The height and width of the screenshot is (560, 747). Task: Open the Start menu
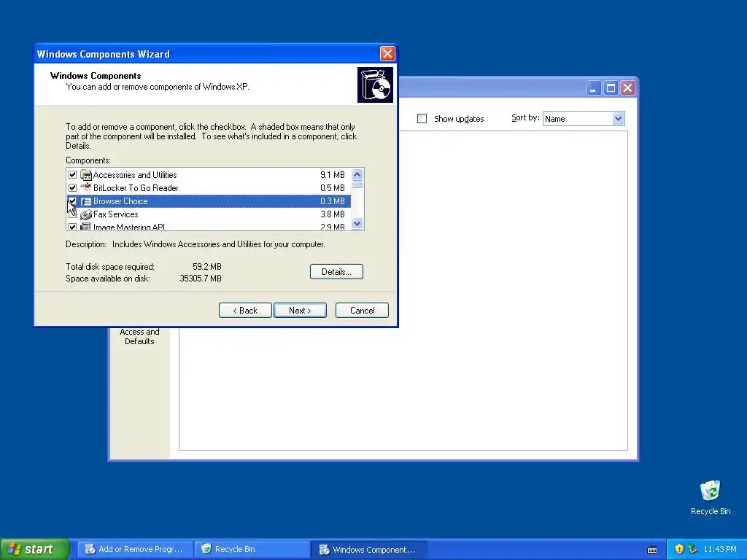coord(34,549)
